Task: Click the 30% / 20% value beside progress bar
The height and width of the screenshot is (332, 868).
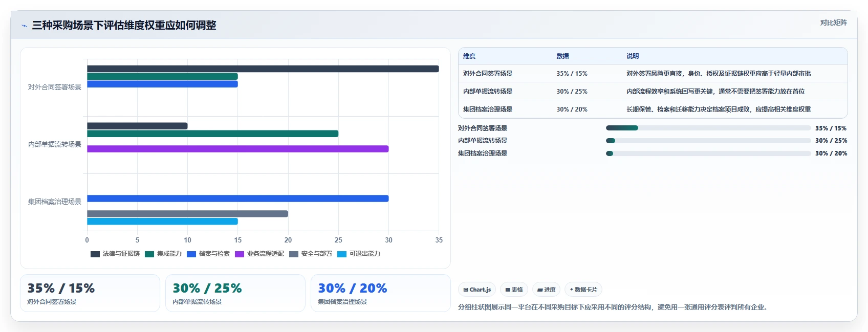Action: pos(831,153)
